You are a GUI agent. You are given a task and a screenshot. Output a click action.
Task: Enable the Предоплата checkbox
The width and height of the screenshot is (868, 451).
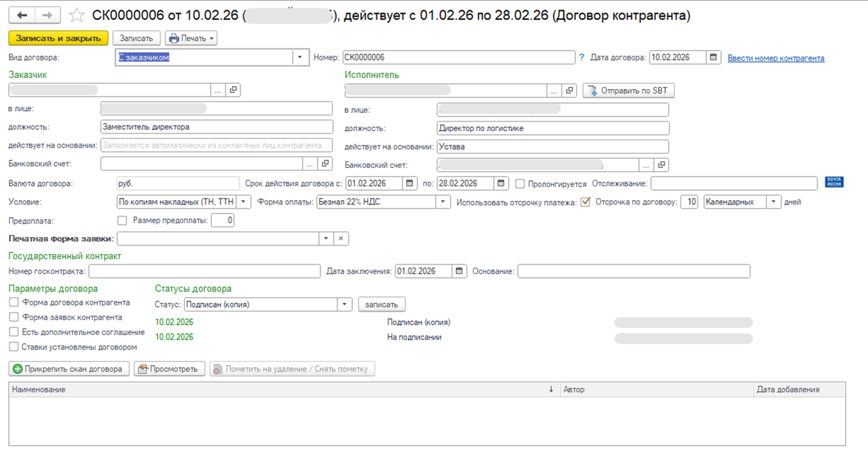coord(122,220)
